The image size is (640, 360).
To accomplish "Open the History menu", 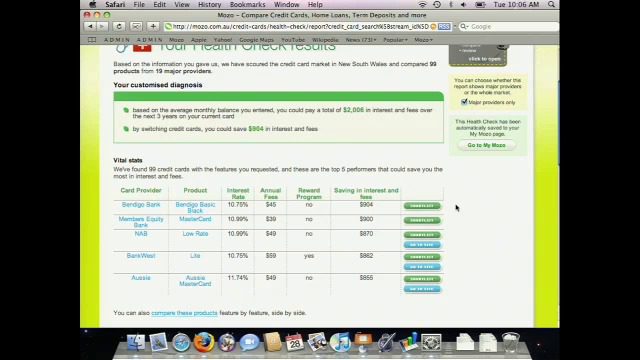I will (209, 4).
